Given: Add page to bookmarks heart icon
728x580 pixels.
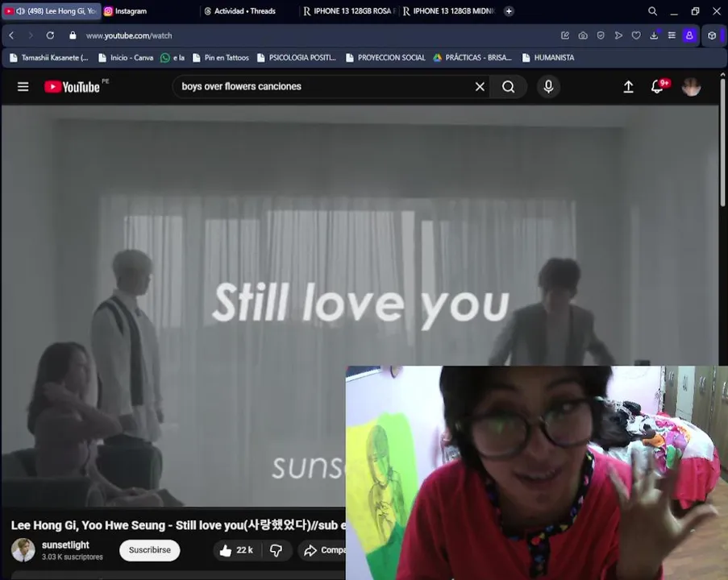Looking at the screenshot, I should point(636,35).
